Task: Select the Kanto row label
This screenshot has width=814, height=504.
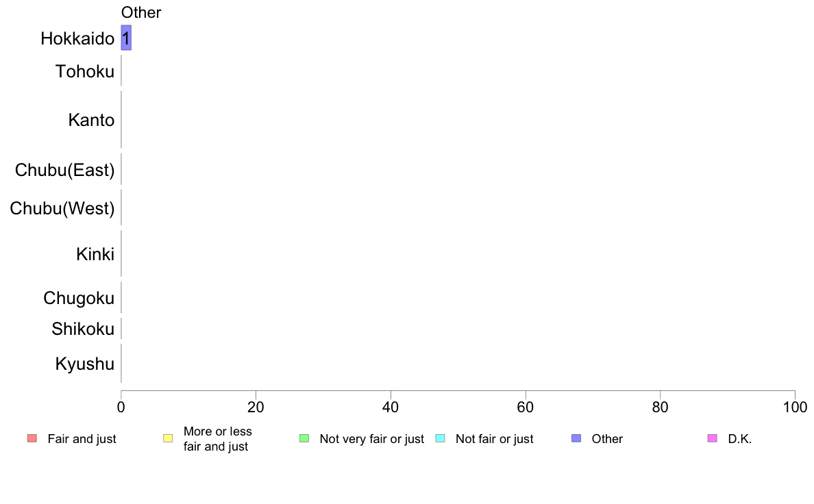Action: [91, 120]
